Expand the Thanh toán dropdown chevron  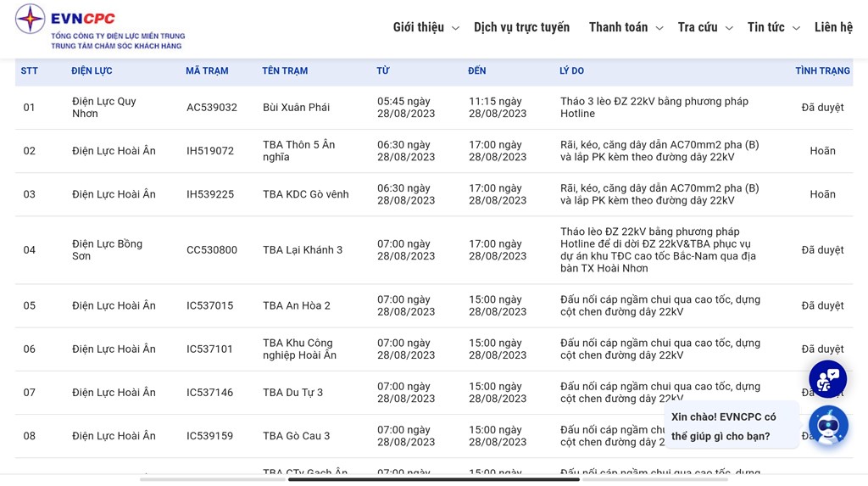659,28
